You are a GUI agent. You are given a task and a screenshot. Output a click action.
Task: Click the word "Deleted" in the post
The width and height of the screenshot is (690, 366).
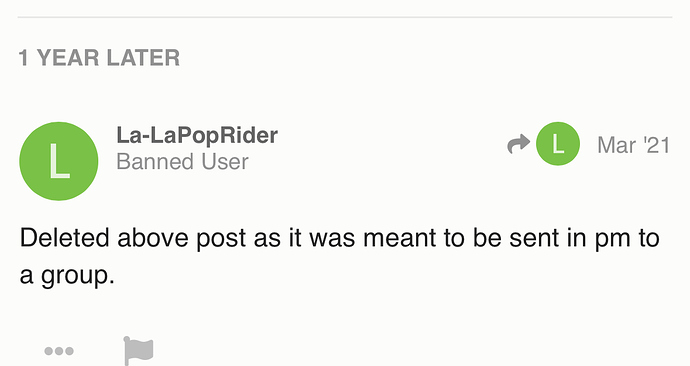coord(64,238)
